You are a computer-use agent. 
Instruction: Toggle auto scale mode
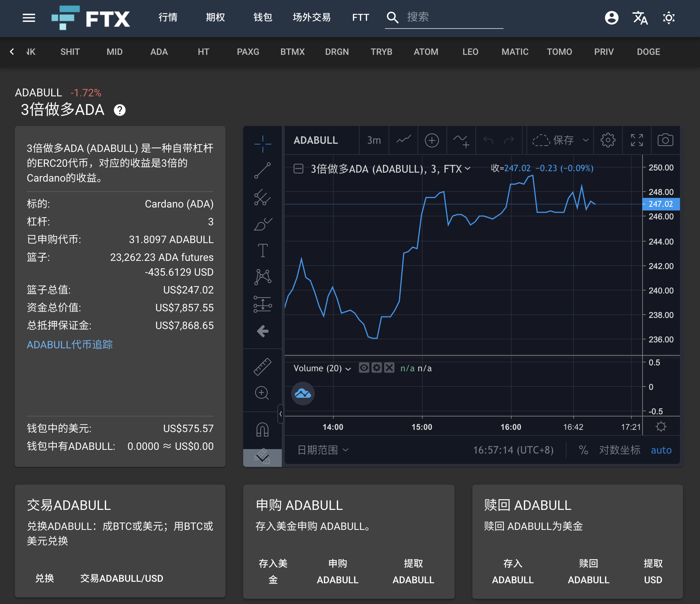[x=661, y=450]
